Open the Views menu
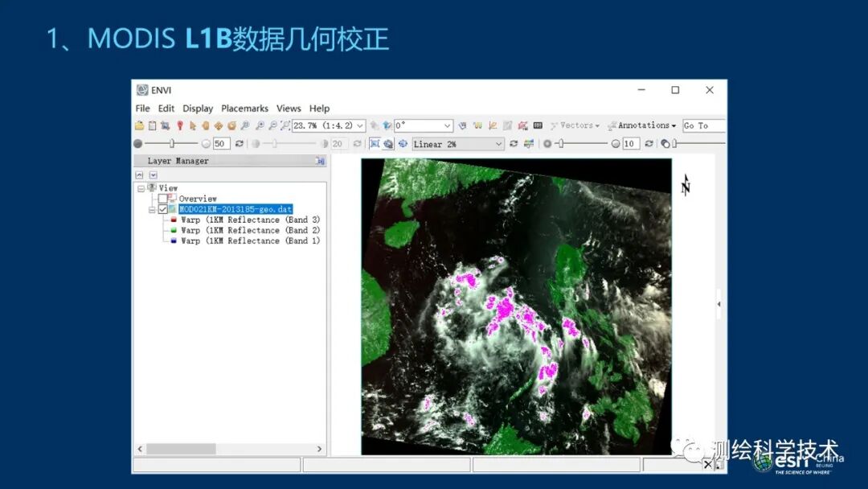 289,109
